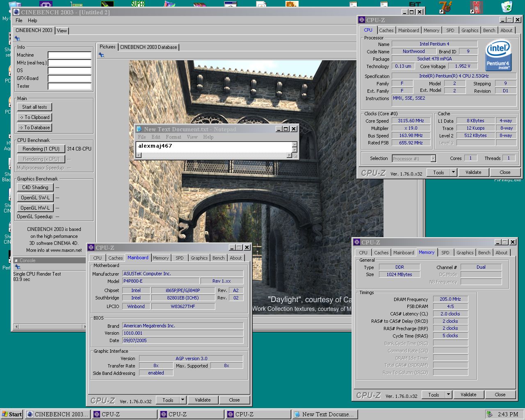
Task: Click the Intel Pentium 4 logo in CPU-Z
Action: [498, 55]
